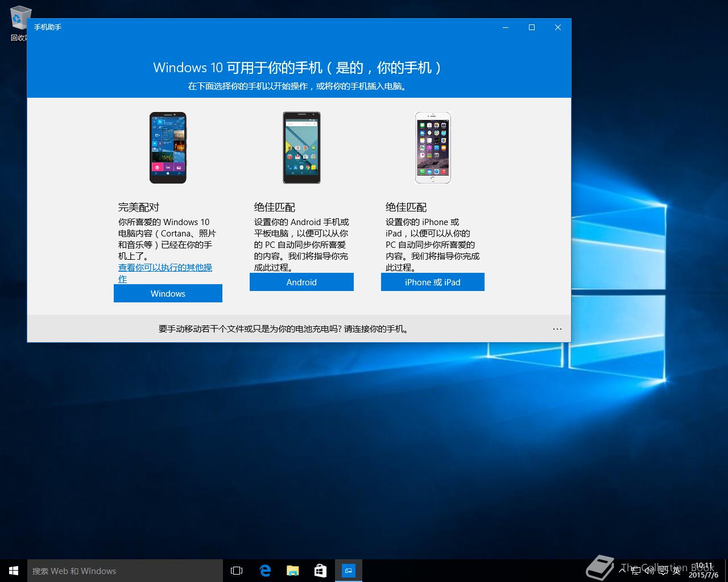Screen dimensions: 728x582
Task: Minimize the 手机助手 window
Action: coord(506,27)
